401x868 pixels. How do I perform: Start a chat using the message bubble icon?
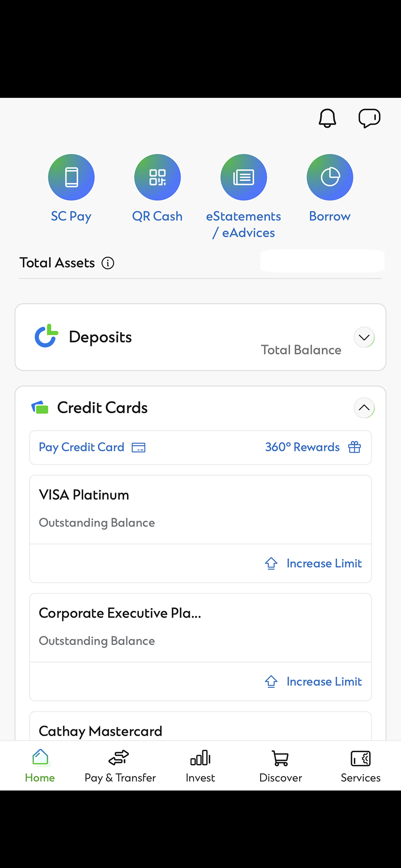click(x=370, y=118)
